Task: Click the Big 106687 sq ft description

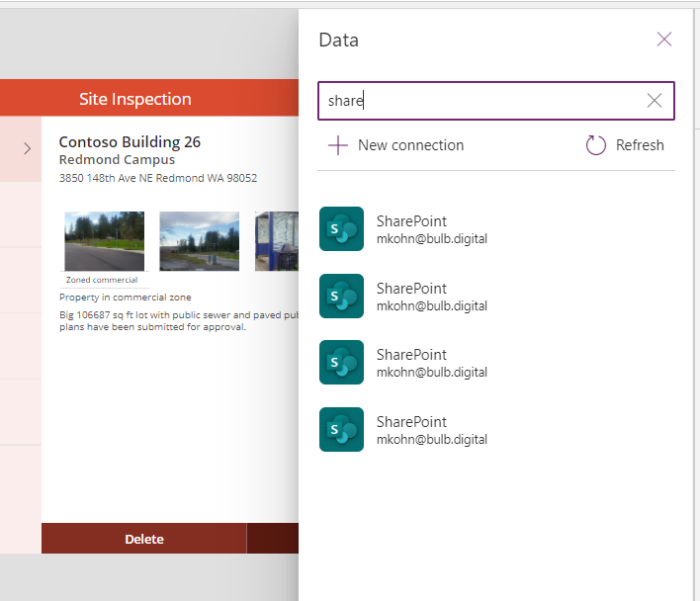Action: coord(179,321)
